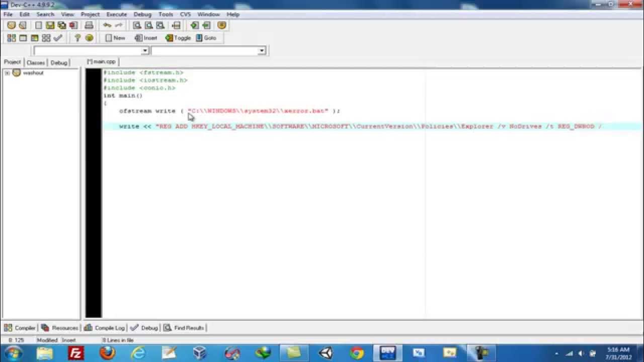Screen dimensions: 644x362
Task: Open the Resources bottom tab
Action: coord(60,328)
